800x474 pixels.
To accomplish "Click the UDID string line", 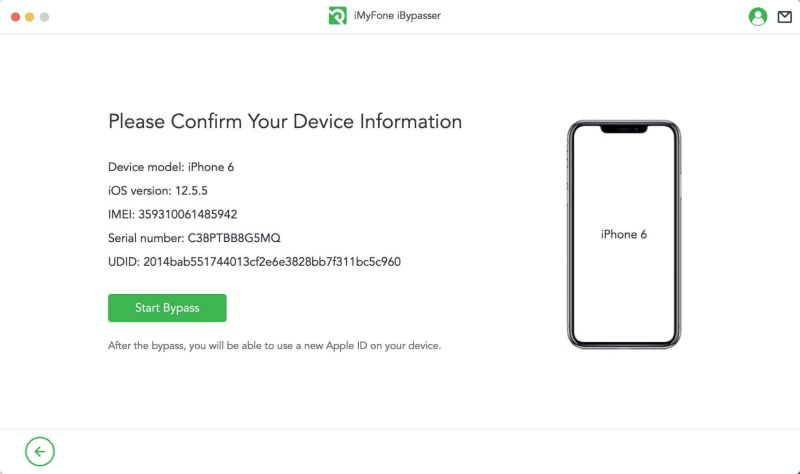I will tap(254, 262).
